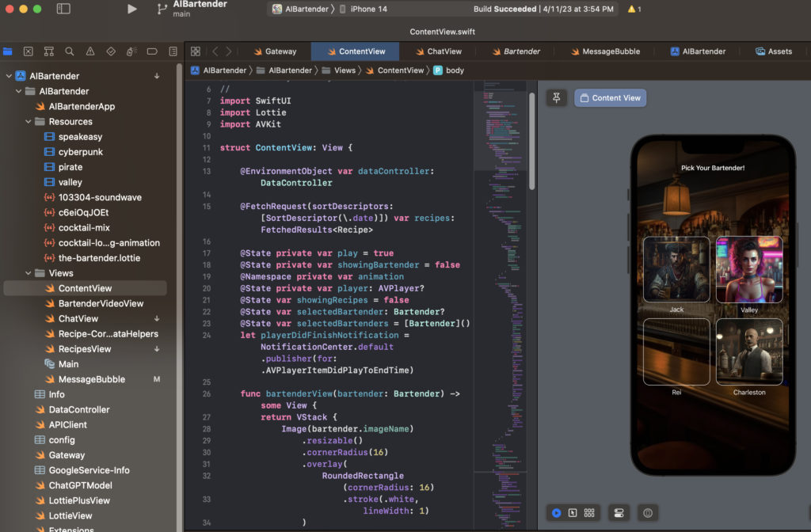Enable Live preview mode play button
Screen dimensions: 811x532
click(557, 513)
